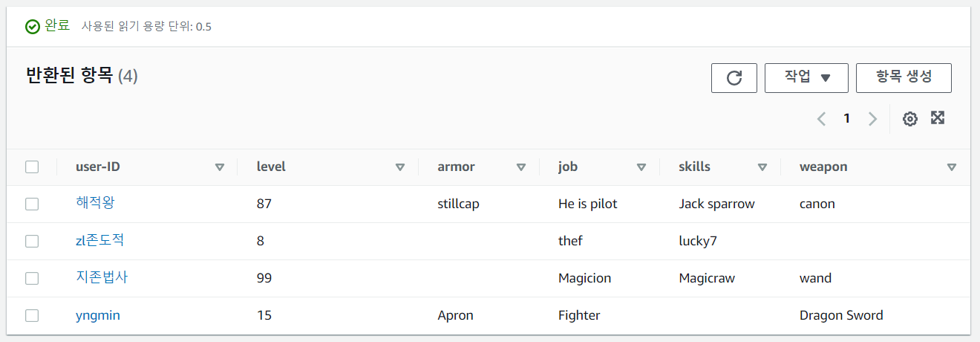Screen dimensions: 980x342
Task: Expand armor column sort dropdown
Action: pyautogui.click(x=521, y=167)
